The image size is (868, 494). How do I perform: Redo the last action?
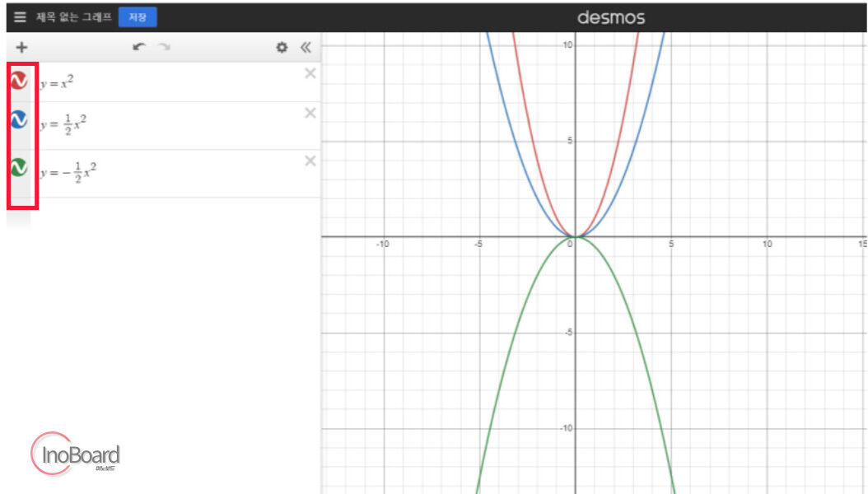tap(165, 47)
